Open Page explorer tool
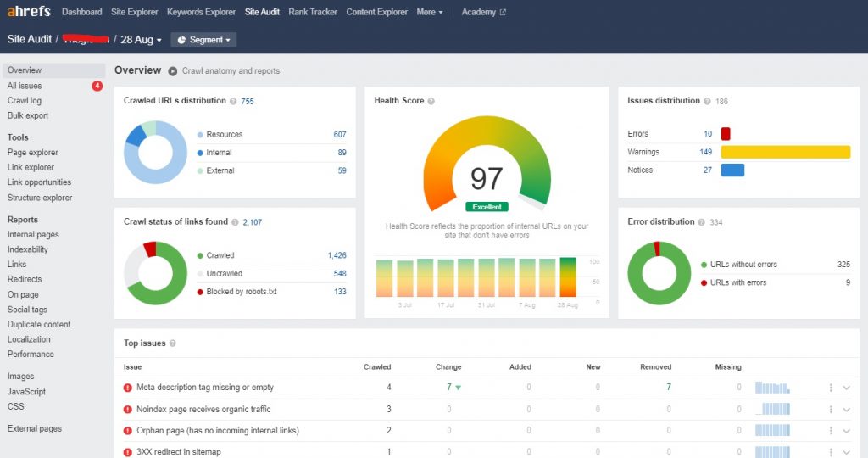 tap(33, 153)
